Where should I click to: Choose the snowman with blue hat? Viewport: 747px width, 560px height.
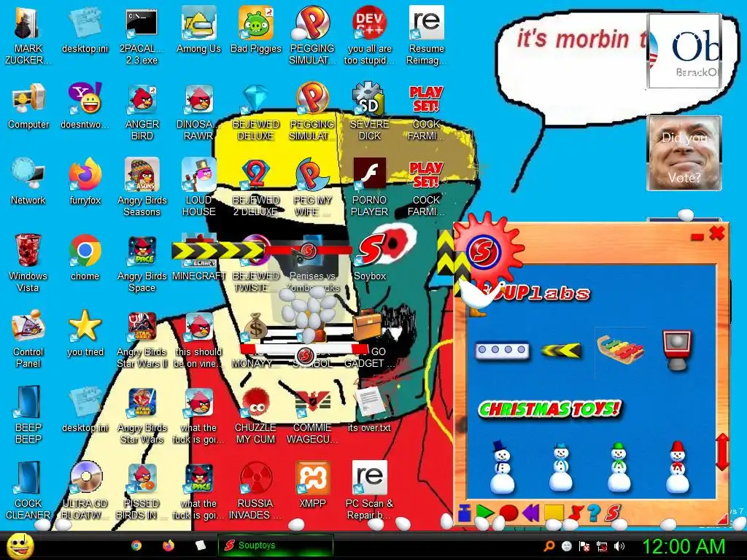[x=561, y=467]
